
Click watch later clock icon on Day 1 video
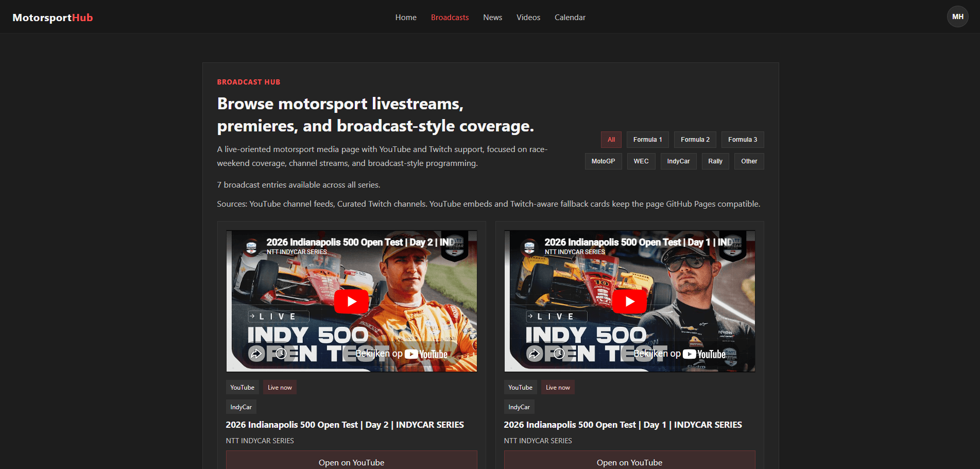point(559,354)
